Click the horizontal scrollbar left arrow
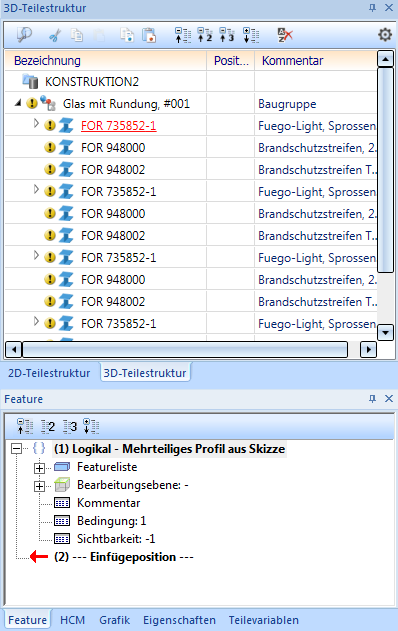Viewport: 398px width, 631px height. click(13, 349)
